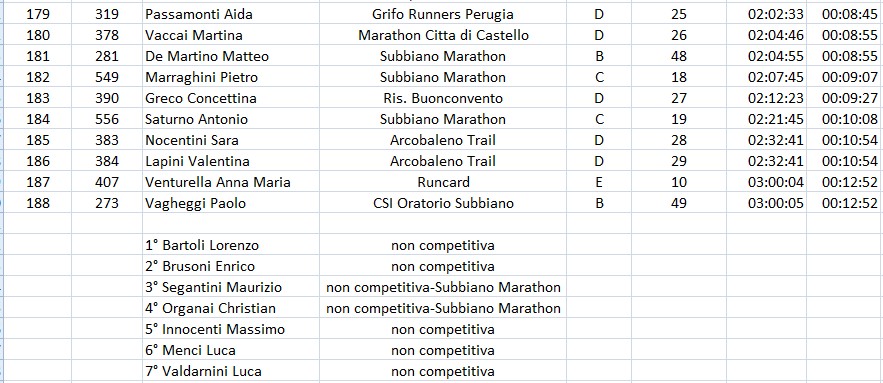Select time cell 03:00:05

[766, 203]
